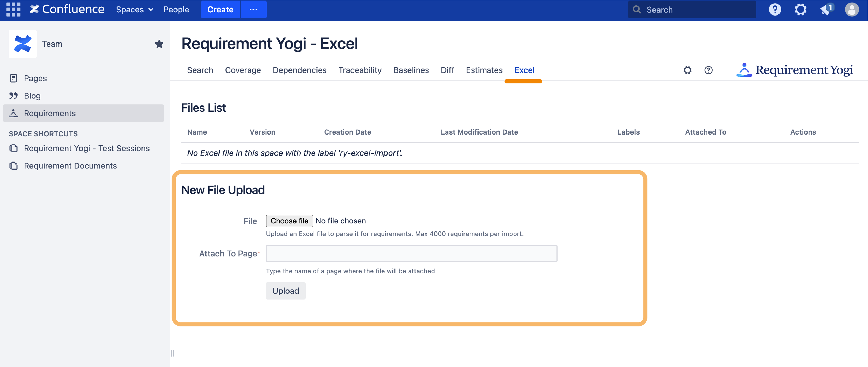Switch to the Baselines tab

411,70
